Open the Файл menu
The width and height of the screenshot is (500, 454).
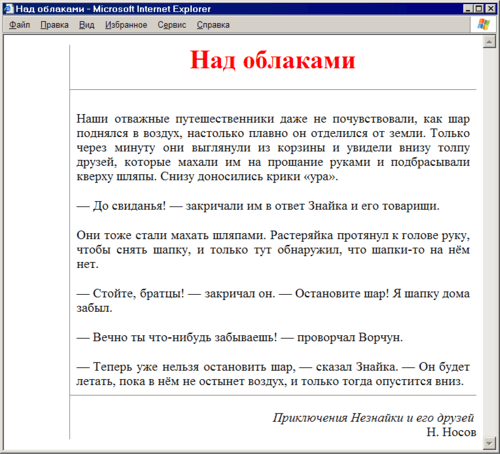(x=20, y=25)
